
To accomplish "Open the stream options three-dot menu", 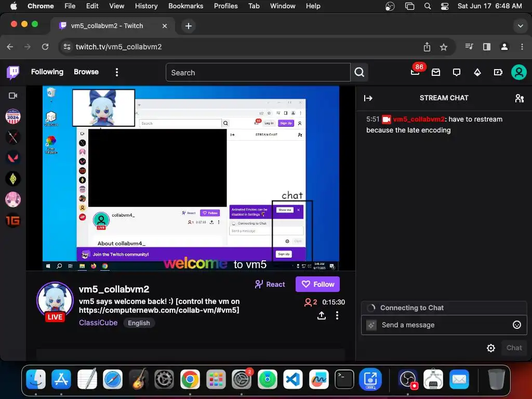I will 337,315.
